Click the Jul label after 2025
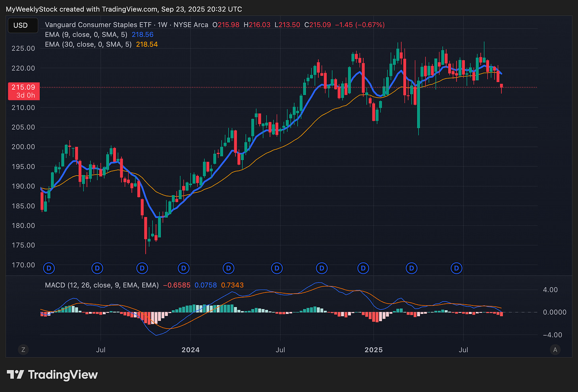 tap(463, 350)
